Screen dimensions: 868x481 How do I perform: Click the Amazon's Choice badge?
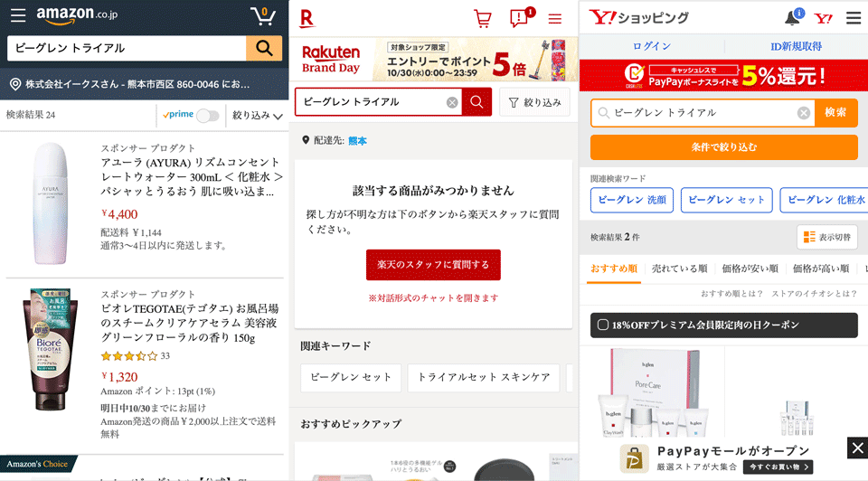tap(37, 464)
